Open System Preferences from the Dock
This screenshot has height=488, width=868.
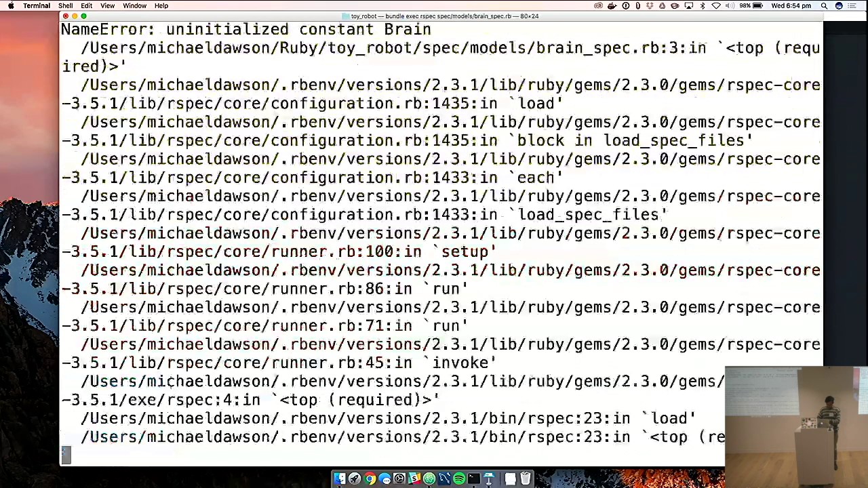tap(399, 479)
